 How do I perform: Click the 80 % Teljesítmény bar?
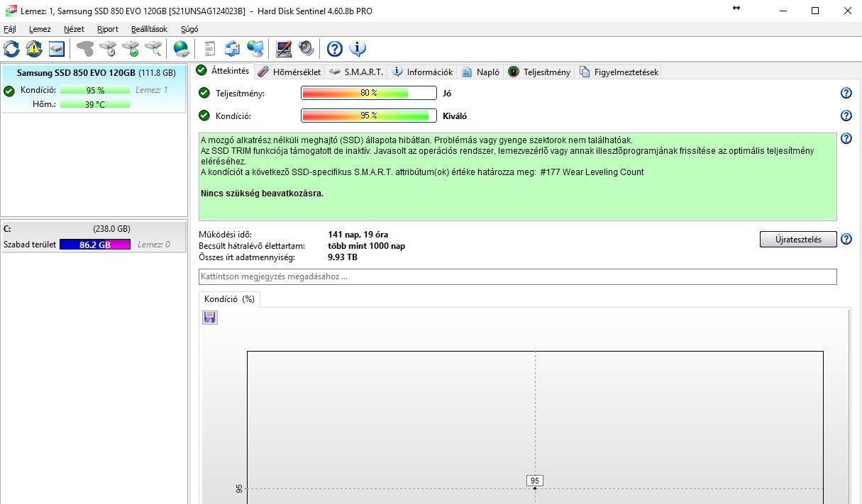[x=369, y=93]
